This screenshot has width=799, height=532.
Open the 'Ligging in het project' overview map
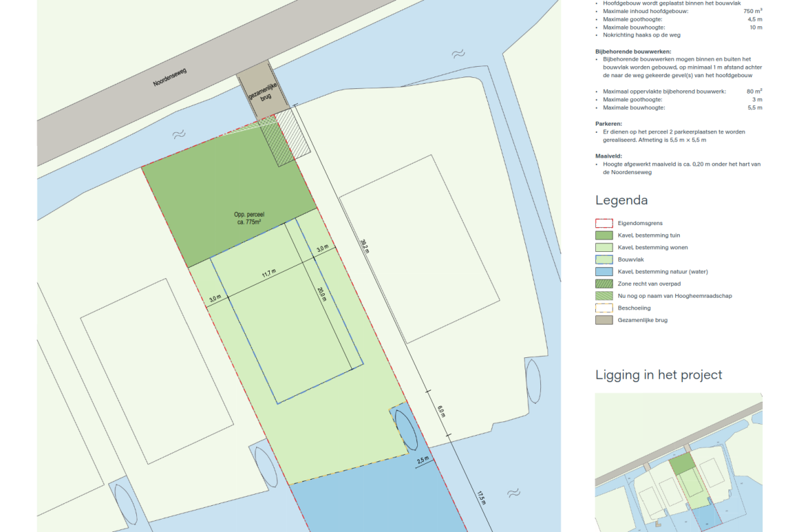[678, 462]
